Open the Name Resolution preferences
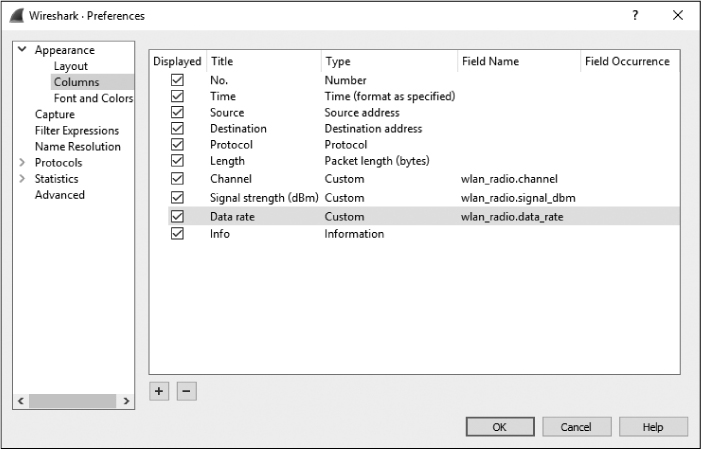The width and height of the screenshot is (701, 449). pos(77,147)
